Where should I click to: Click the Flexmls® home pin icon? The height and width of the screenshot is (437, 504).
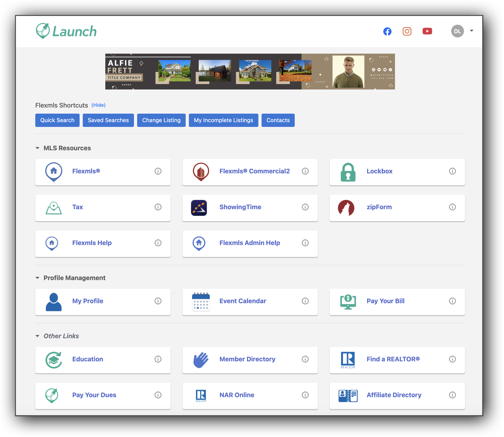click(54, 172)
